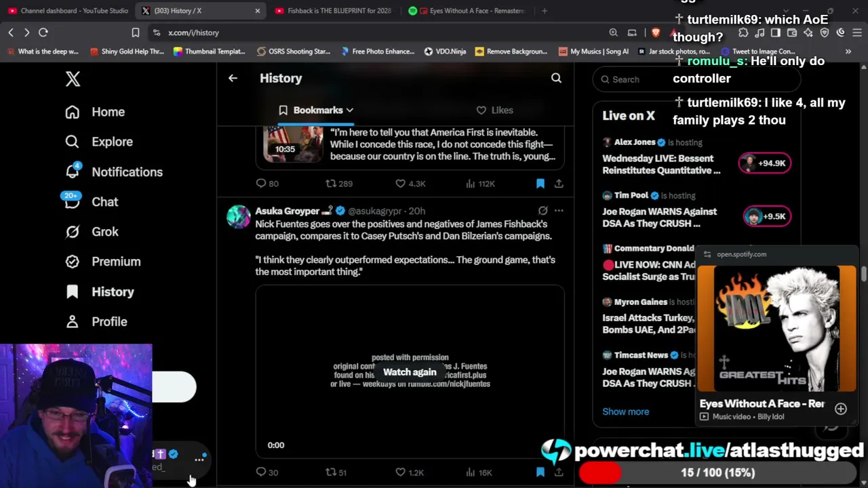Reply to the tweet with 80 replies
Screen dimensions: 868x488
[x=267, y=183]
